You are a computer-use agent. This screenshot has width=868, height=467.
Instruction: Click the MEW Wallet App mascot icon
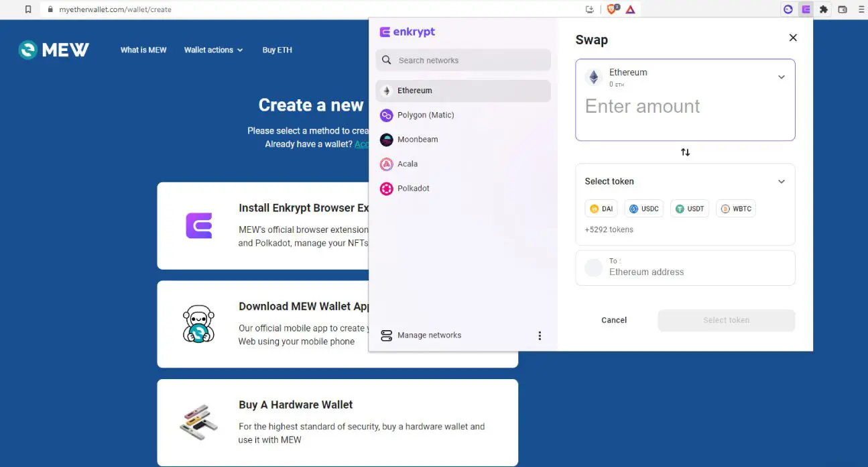pyautogui.click(x=198, y=324)
